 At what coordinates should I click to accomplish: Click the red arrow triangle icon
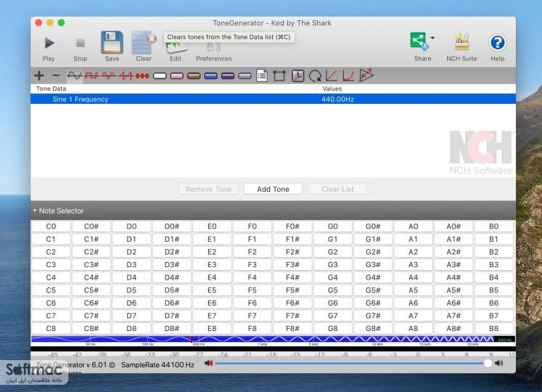366,75
